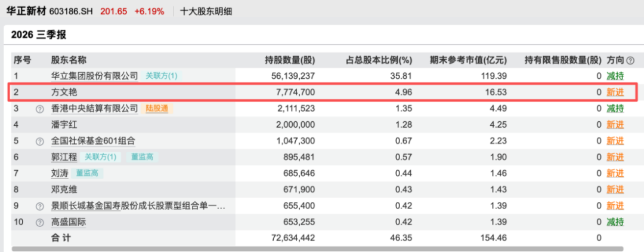Click the 序号 column header
644x252 pixels.
point(23,60)
